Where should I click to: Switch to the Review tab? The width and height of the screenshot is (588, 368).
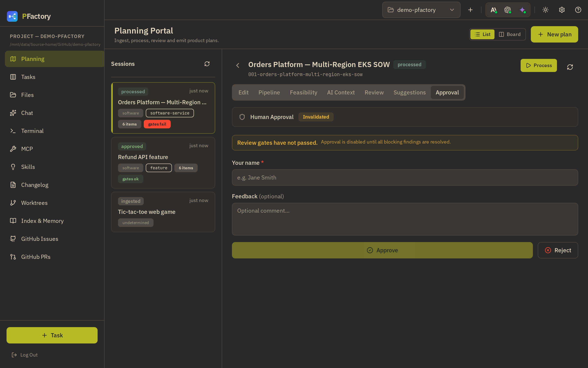[x=374, y=92]
